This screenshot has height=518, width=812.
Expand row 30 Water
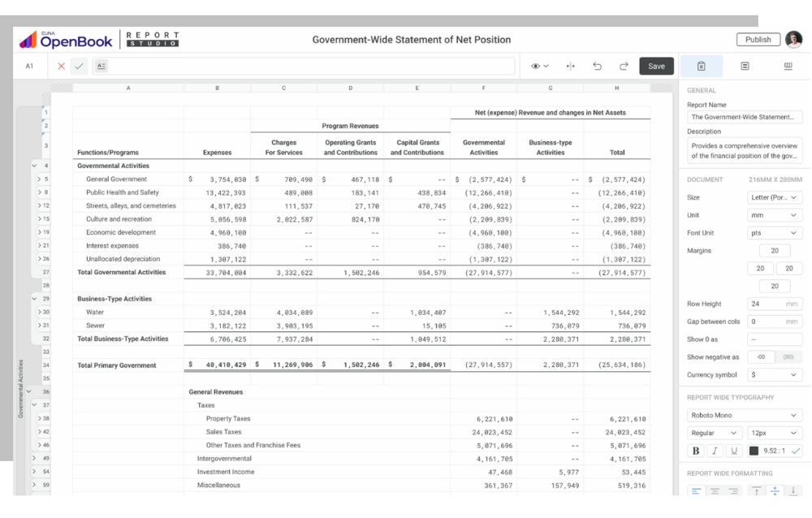(39, 312)
